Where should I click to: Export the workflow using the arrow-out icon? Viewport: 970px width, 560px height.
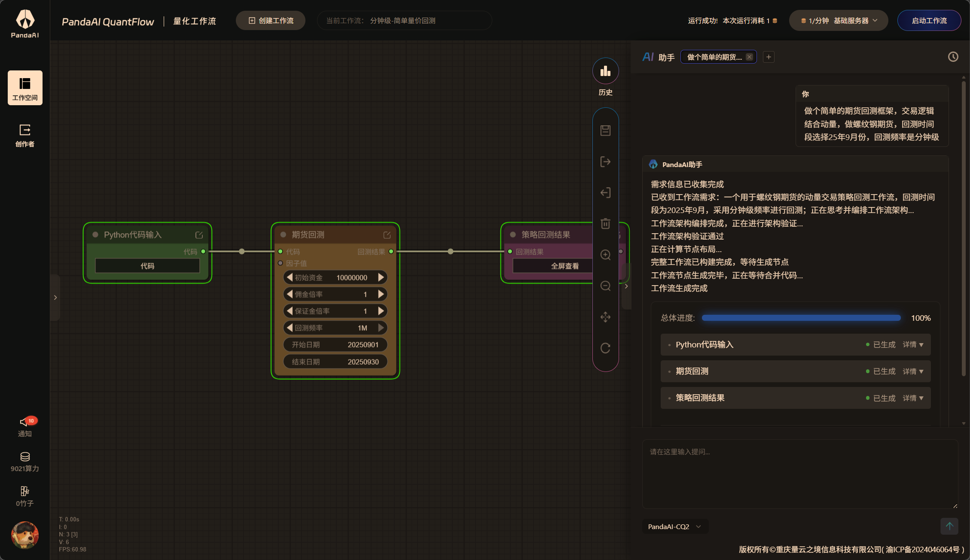tap(606, 162)
